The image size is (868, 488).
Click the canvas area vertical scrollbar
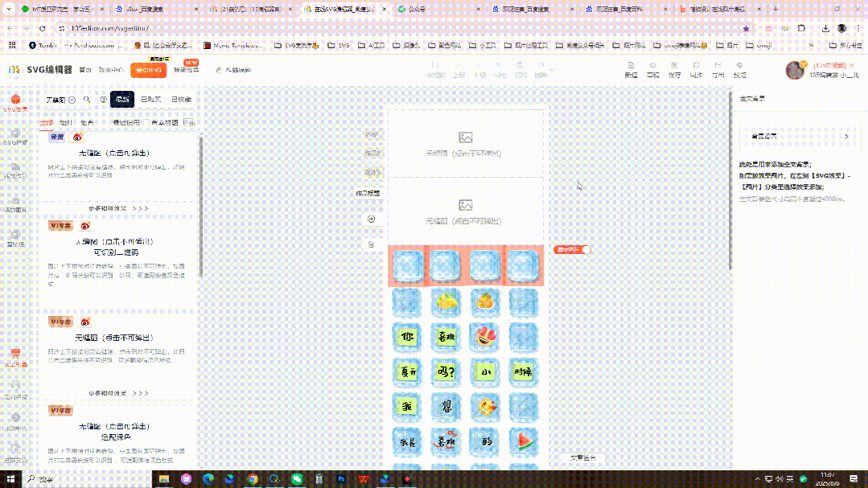click(x=730, y=181)
